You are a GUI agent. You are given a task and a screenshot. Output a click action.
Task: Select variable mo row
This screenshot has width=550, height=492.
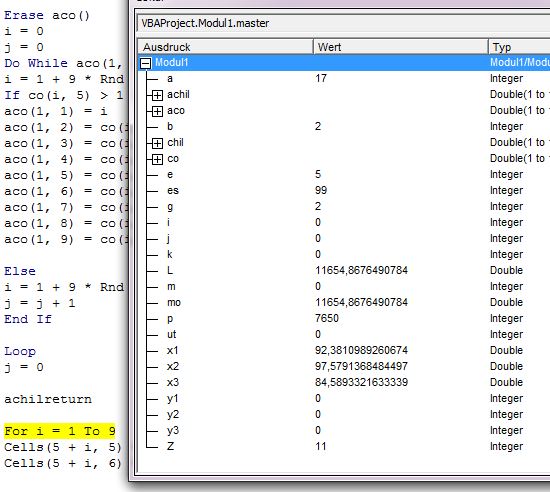344,303
